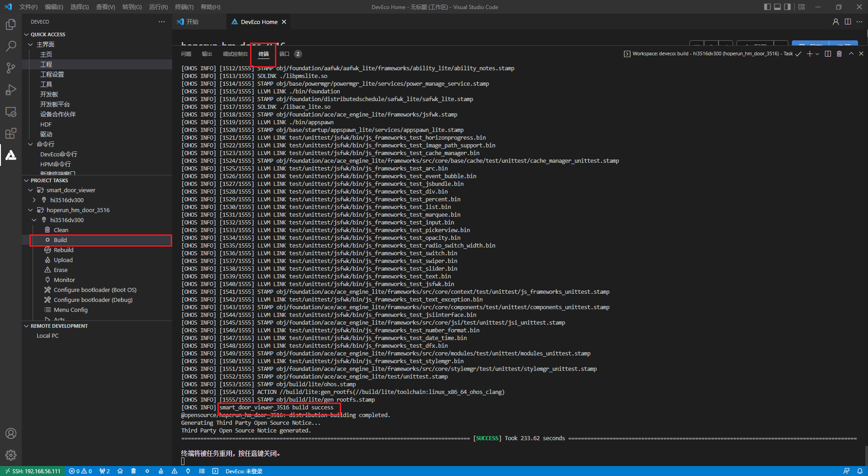Open HPM命令行 entry
The height and width of the screenshot is (476, 868).
[x=97, y=164]
